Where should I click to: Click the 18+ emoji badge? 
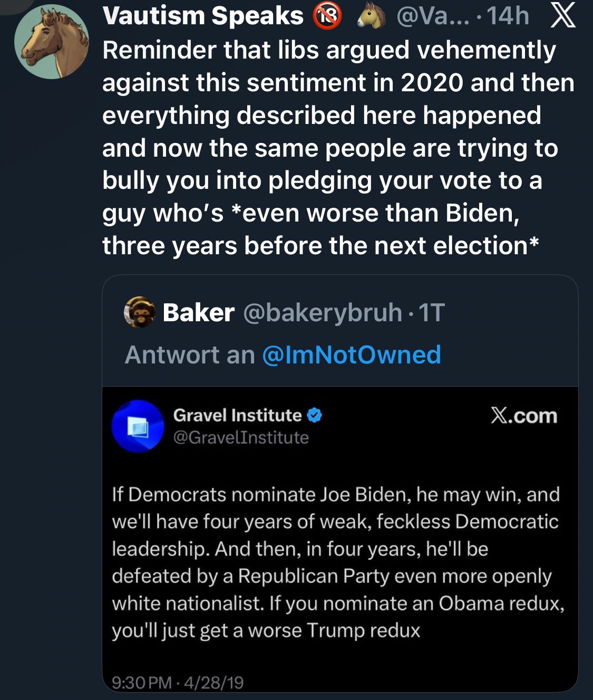tap(327, 16)
